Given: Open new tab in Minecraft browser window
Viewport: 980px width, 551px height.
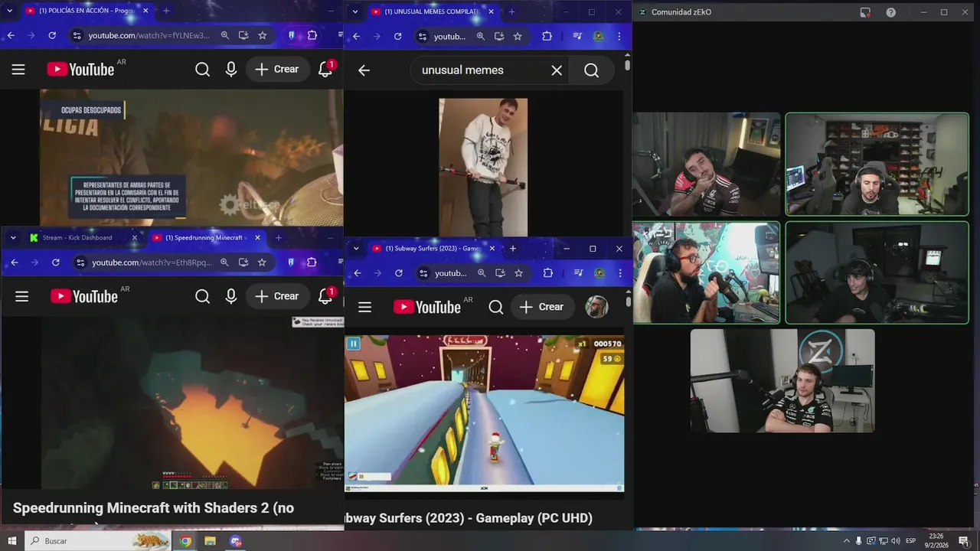Looking at the screenshot, I should (279, 238).
